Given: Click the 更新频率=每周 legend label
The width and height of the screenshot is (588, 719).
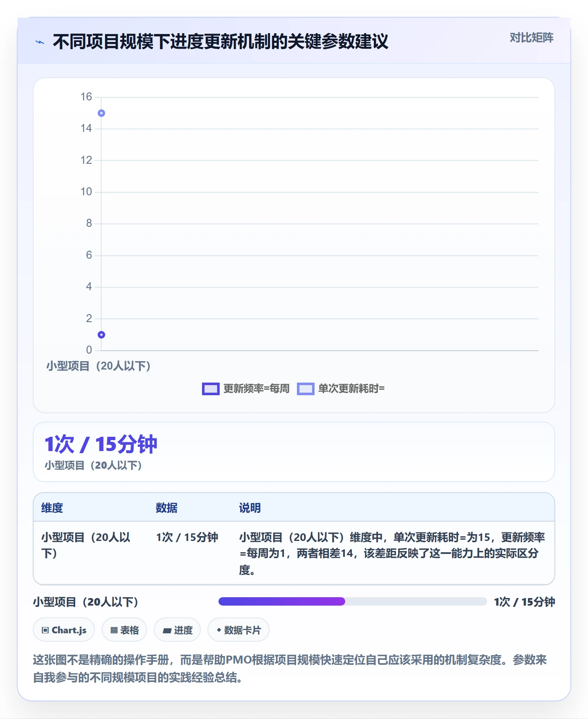Looking at the screenshot, I should pyautogui.click(x=256, y=389).
